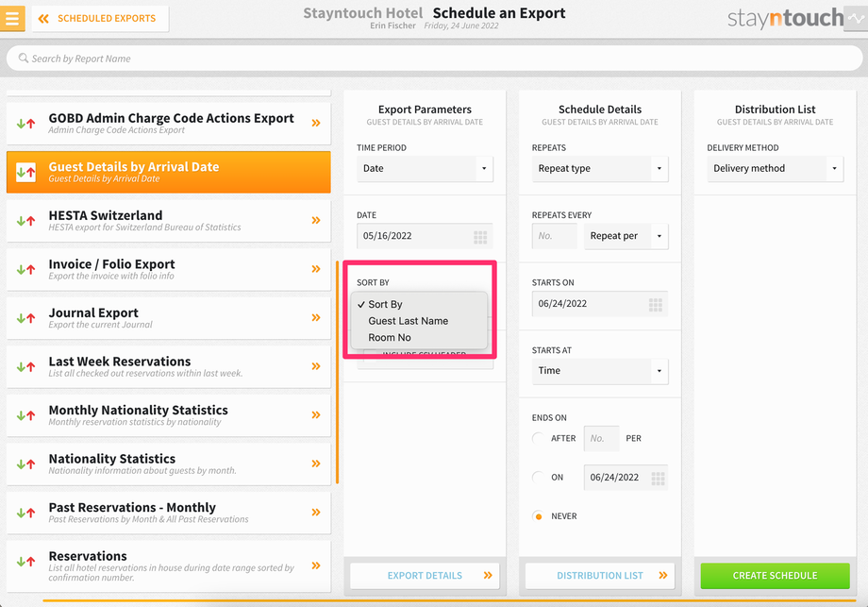Viewport: 868px width, 607px height.
Task: Click the Starts On field showing 06/24/2022
Action: (x=600, y=304)
